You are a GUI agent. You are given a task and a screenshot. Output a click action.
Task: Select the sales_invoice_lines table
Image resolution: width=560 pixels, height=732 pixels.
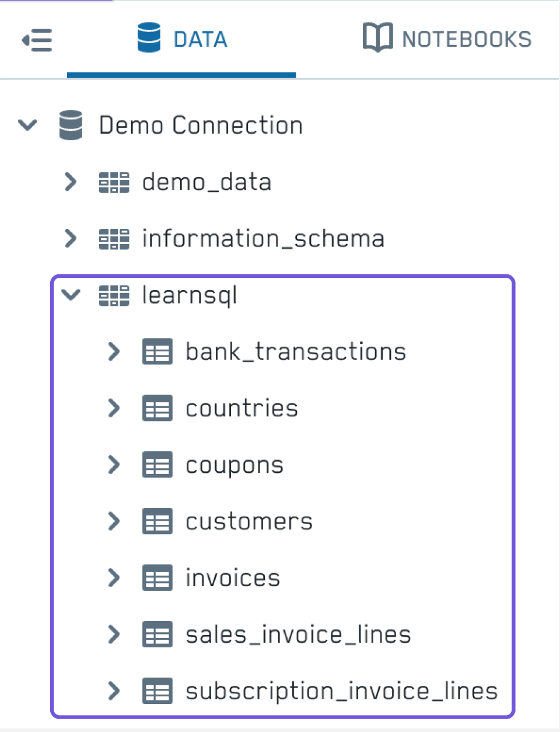[297, 635]
